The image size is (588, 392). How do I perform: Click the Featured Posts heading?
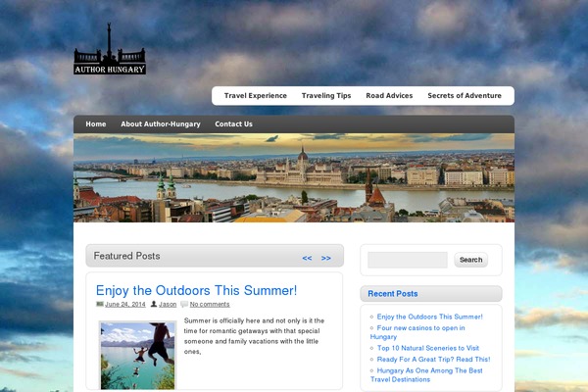click(126, 256)
